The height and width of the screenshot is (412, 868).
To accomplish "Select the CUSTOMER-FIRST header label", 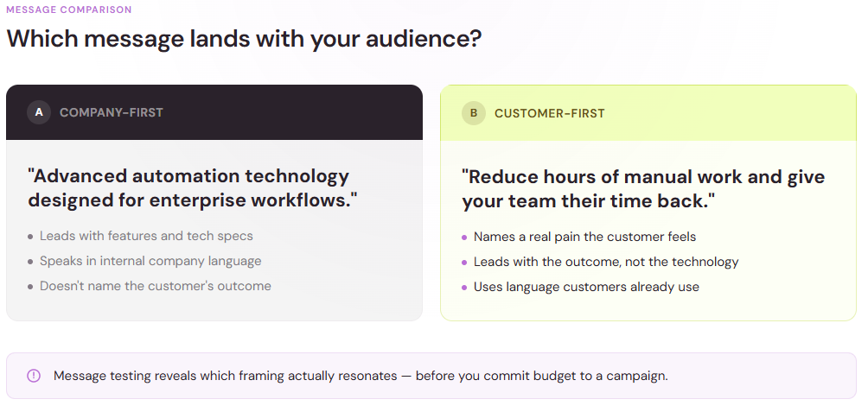I will pos(549,113).
